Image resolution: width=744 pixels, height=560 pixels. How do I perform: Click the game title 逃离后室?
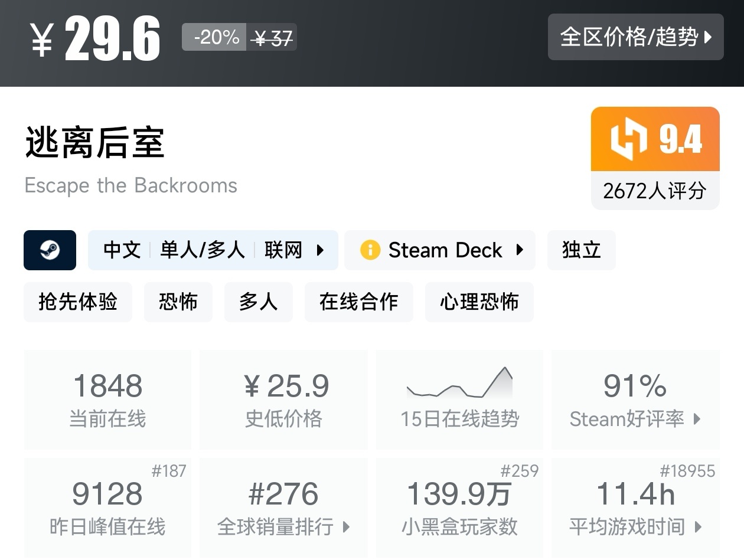[94, 142]
